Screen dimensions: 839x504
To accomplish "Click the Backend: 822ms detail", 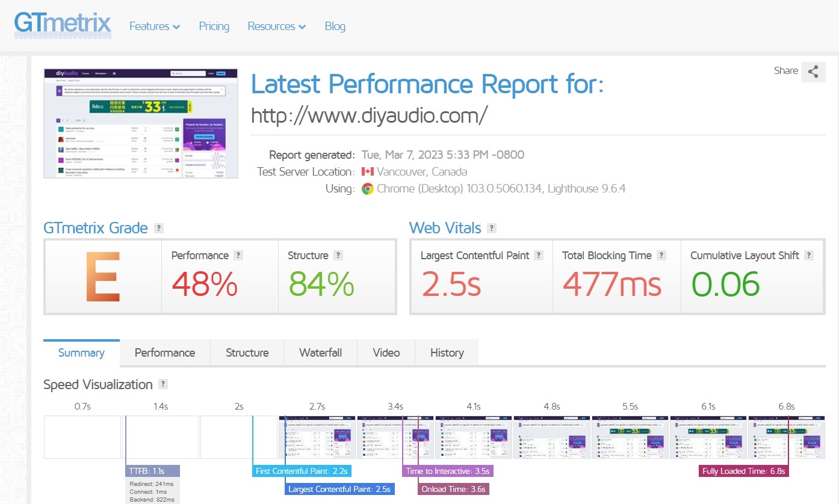I will [x=152, y=500].
